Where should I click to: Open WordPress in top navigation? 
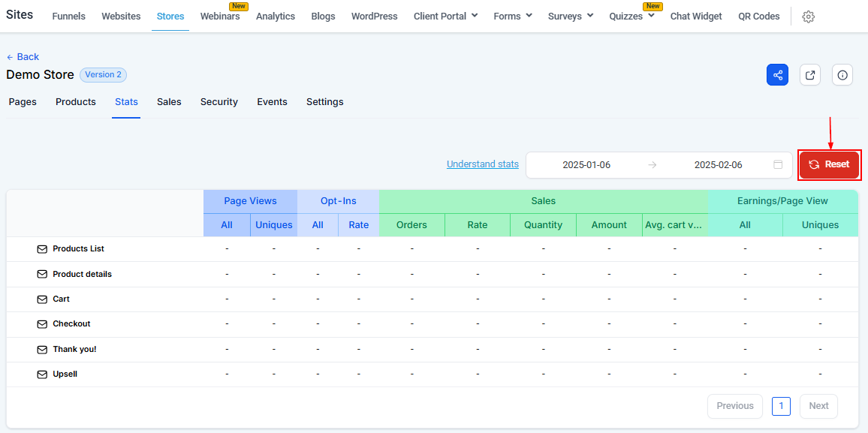[x=374, y=16]
